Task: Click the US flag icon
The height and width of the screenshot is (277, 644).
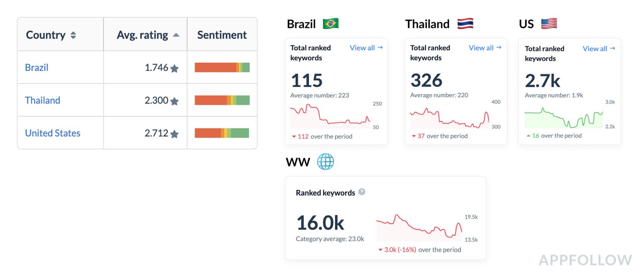Action: (549, 24)
